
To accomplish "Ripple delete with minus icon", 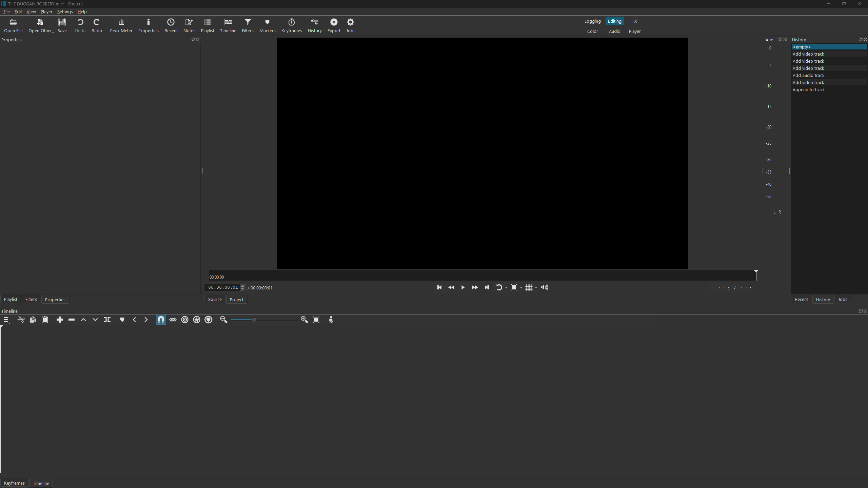I will [x=72, y=320].
